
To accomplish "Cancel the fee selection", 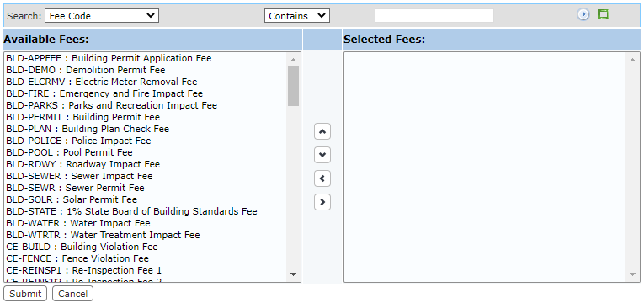I will (72, 294).
